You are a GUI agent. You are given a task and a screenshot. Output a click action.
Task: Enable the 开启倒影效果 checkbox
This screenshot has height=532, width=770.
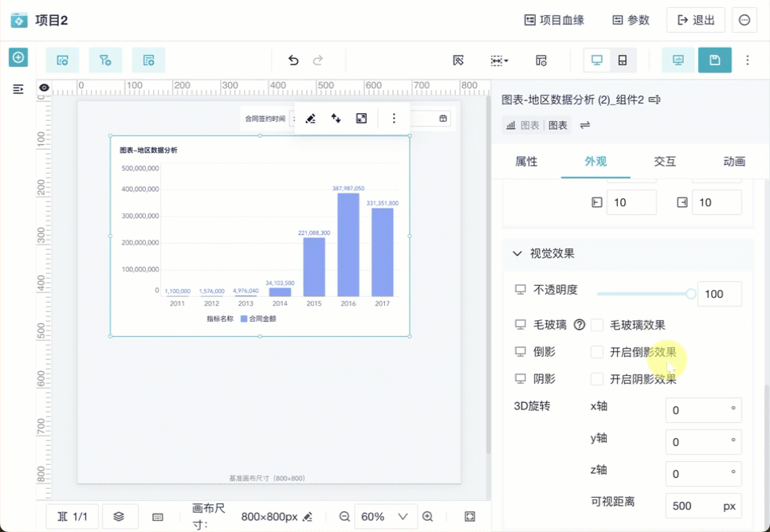pos(597,352)
